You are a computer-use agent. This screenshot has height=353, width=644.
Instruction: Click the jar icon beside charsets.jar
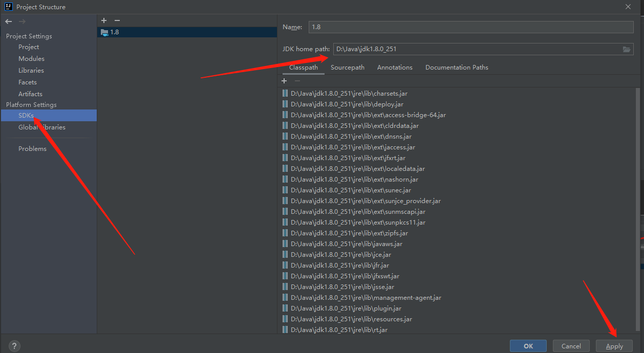285,94
